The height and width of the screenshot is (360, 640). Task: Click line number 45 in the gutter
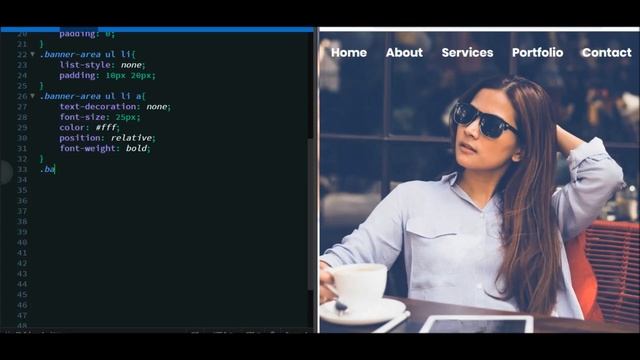[22, 295]
